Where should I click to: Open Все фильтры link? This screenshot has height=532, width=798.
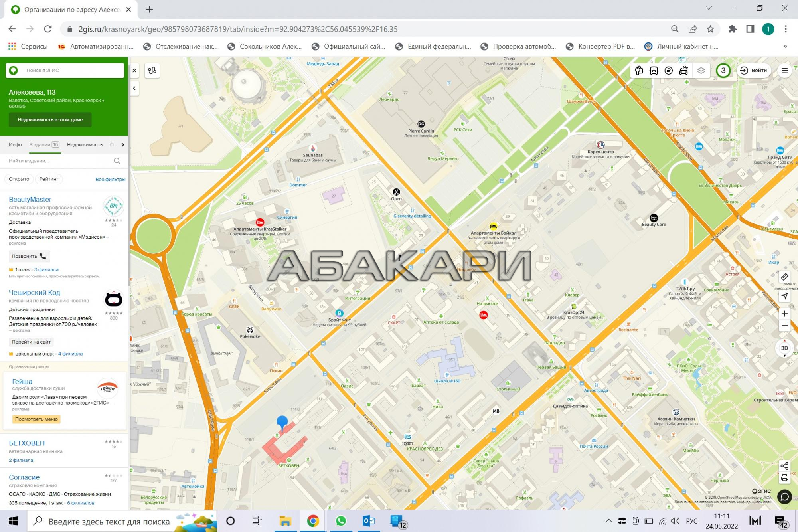coord(110,179)
